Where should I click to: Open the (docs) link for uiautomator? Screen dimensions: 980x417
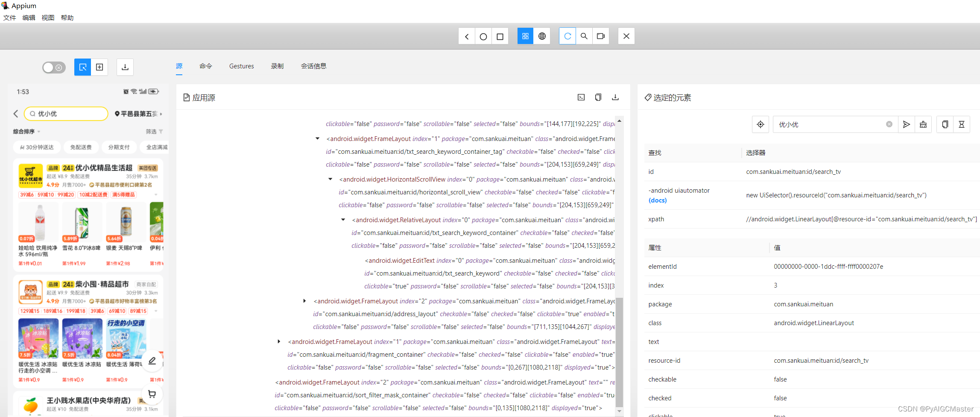point(658,200)
